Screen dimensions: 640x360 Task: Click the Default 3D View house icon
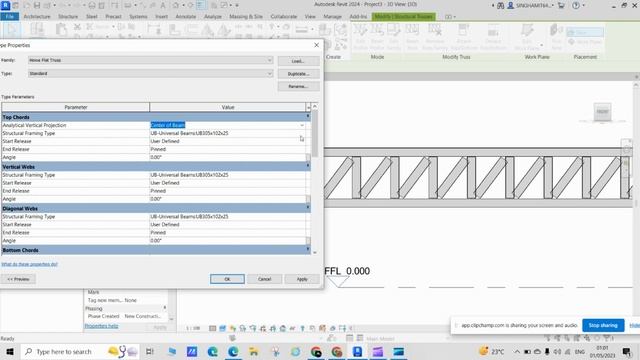tap(176, 5)
